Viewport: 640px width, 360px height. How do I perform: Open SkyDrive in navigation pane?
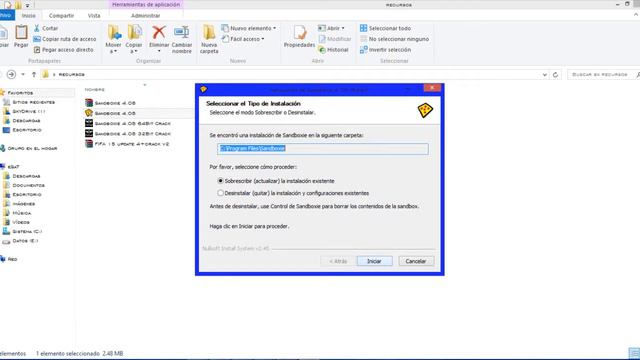click(24, 111)
